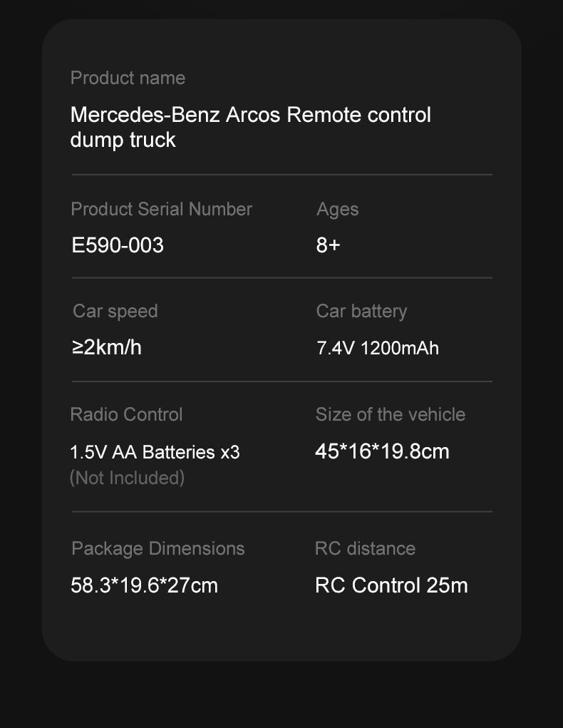This screenshot has width=563, height=728.
Task: Select the Mercedes-Benz Arcos dump truck title
Action: tap(250, 127)
